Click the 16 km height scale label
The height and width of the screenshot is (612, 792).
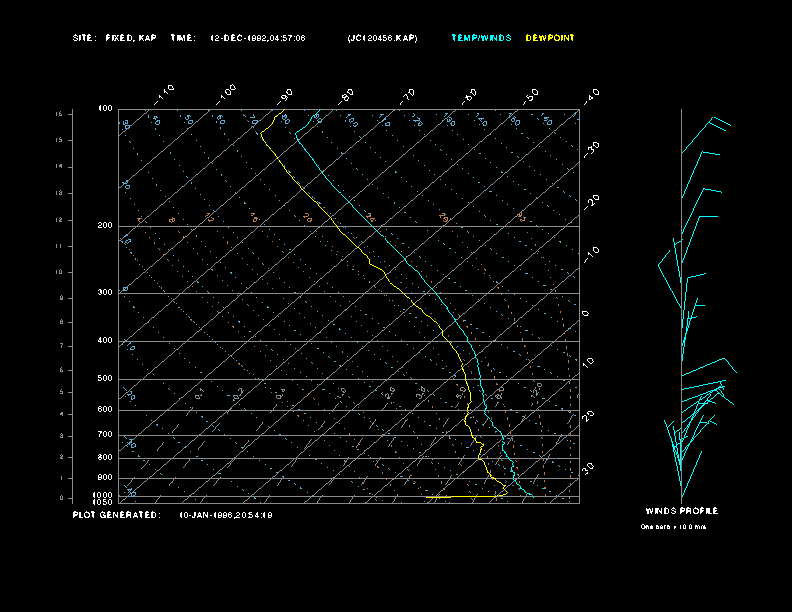click(60, 114)
